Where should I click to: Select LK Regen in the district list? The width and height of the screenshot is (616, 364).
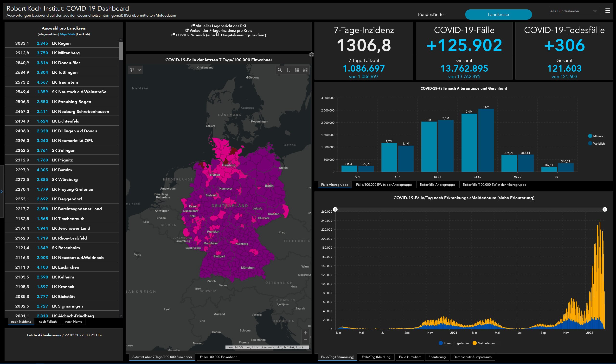(x=61, y=43)
